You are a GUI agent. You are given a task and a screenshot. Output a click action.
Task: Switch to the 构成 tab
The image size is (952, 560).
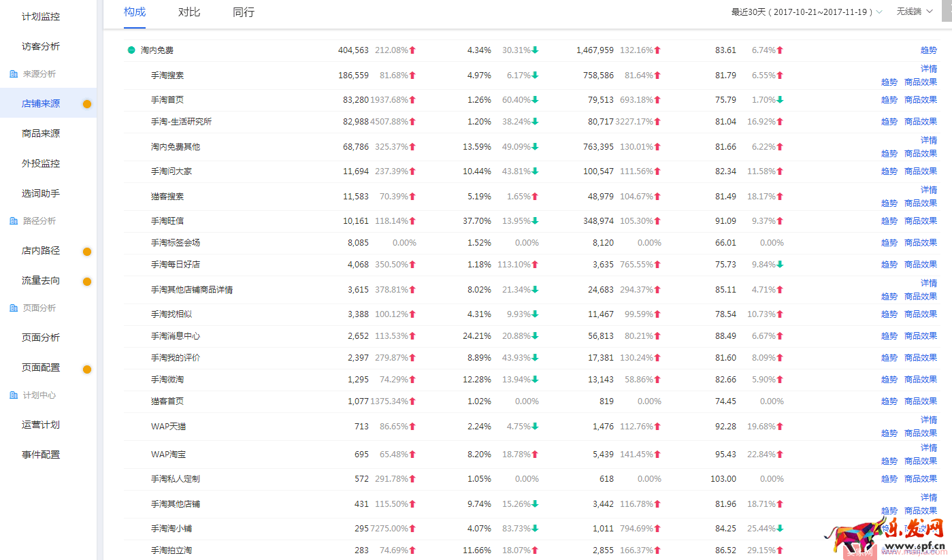pos(135,12)
